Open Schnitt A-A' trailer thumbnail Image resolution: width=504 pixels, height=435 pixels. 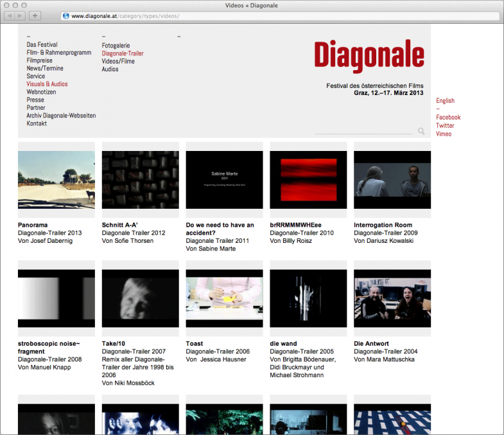point(140,179)
